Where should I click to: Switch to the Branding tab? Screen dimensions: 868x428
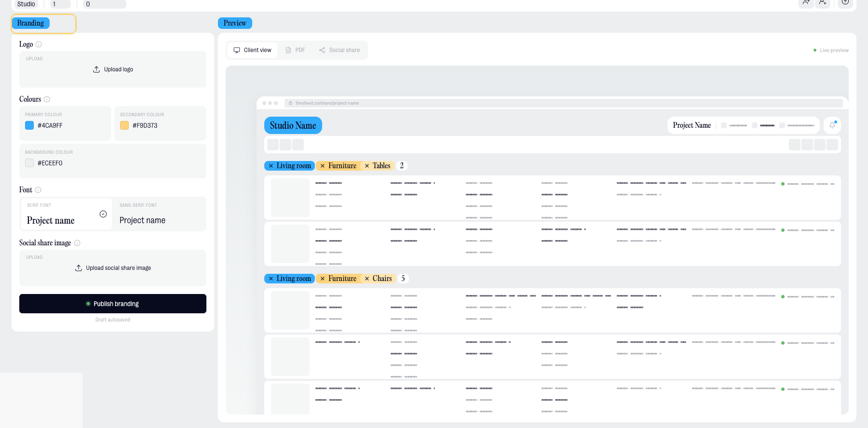(30, 23)
